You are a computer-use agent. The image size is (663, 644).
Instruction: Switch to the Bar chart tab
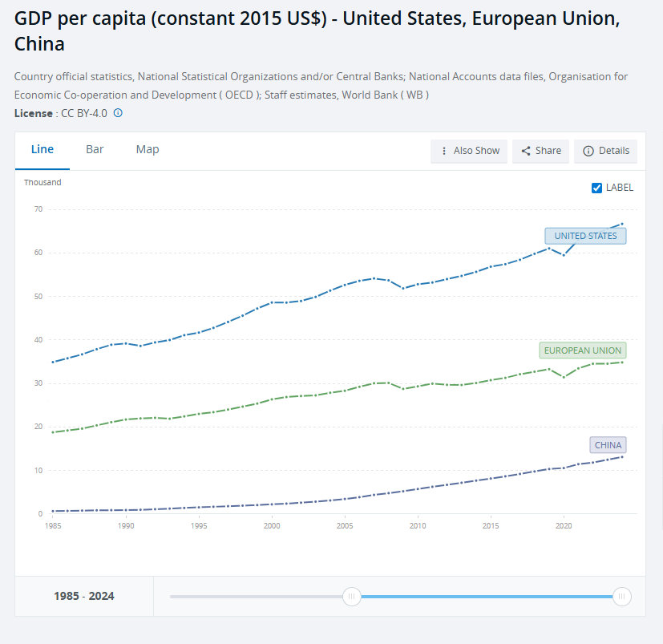95,149
